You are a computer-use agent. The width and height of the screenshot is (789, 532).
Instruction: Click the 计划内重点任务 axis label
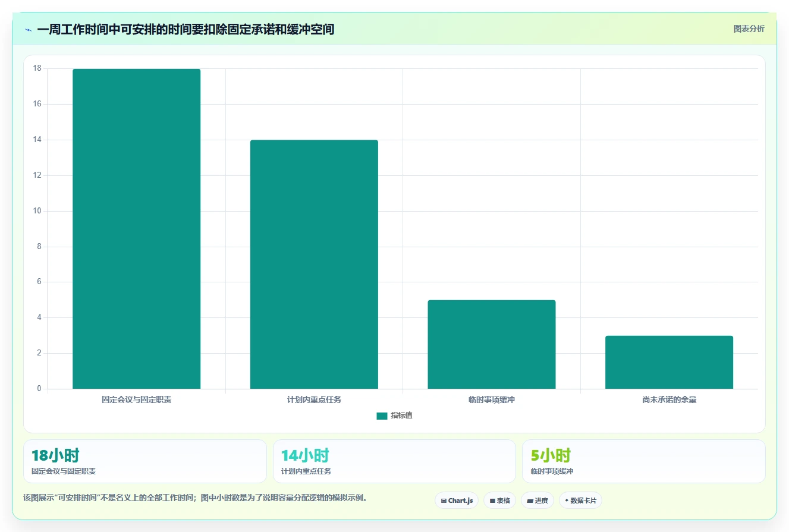[x=314, y=400]
